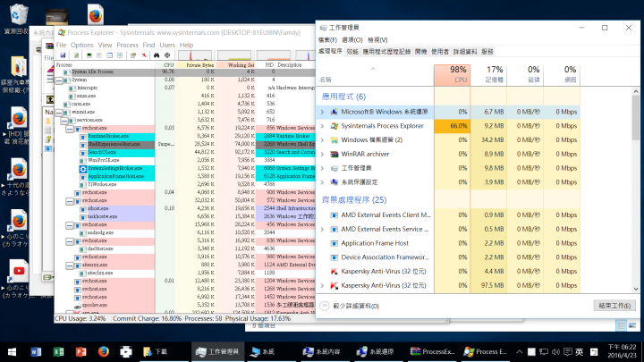This screenshot has height=362, width=644.
Task: Click the binoculars Find handle icon
Action: click(x=157, y=55)
